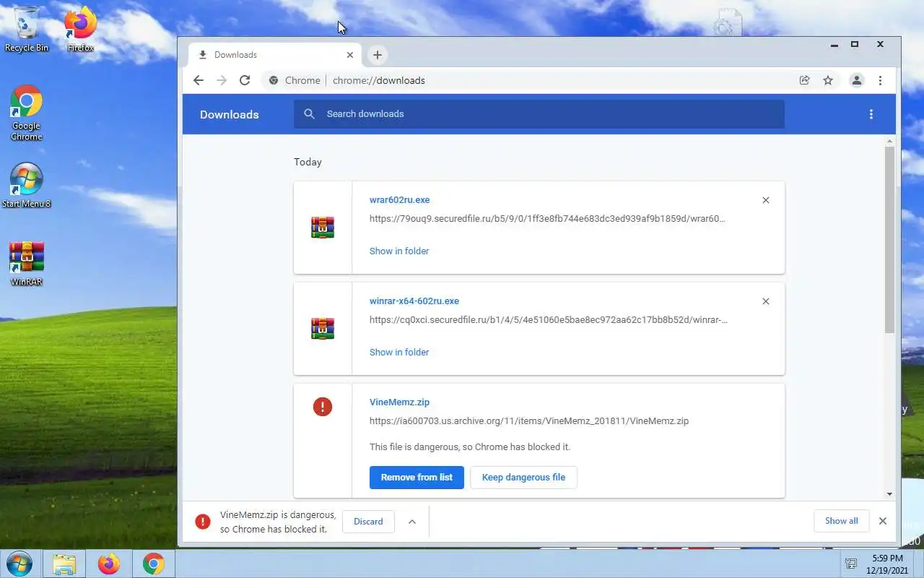
Task: Click in Search downloads field
Action: pos(539,114)
